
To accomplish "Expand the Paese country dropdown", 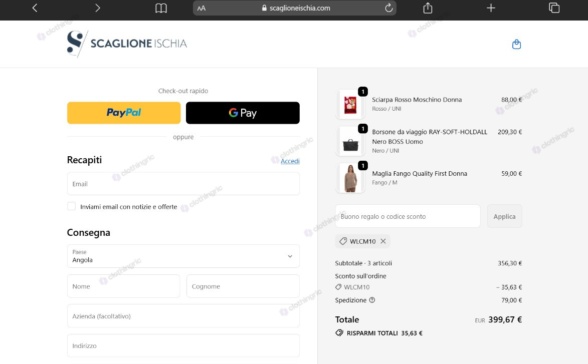I will (x=183, y=256).
